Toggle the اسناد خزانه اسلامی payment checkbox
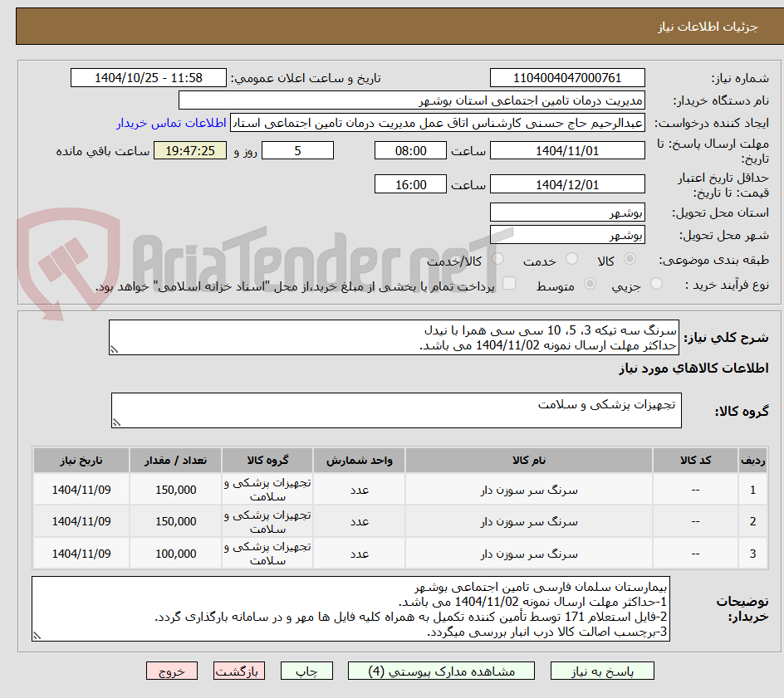The height and width of the screenshot is (698, 784). click(x=508, y=283)
